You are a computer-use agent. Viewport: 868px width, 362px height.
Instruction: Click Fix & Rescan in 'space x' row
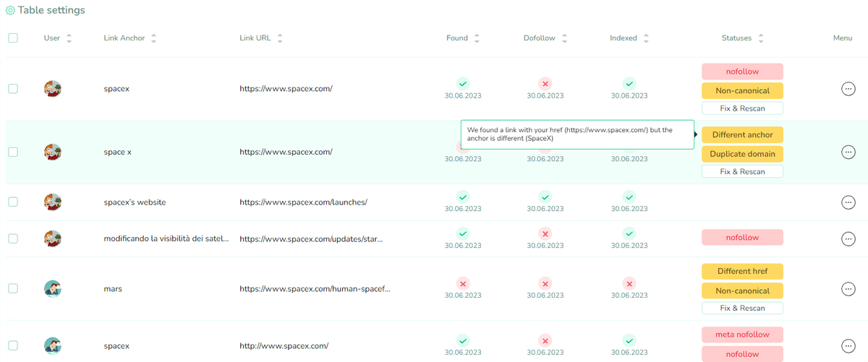[x=742, y=172]
